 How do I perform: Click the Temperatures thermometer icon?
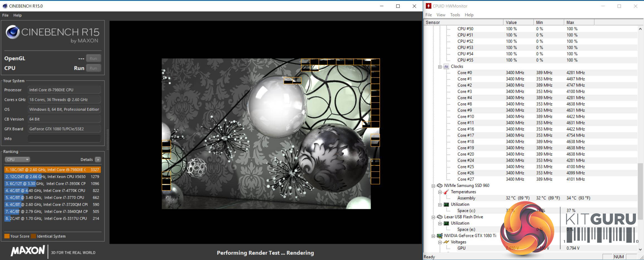click(x=446, y=192)
